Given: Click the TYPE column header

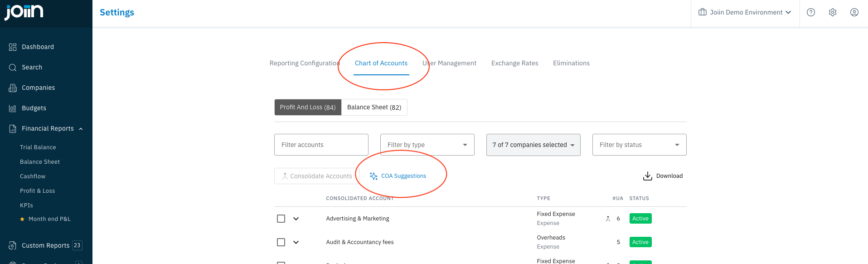Looking at the screenshot, I should pyautogui.click(x=543, y=198).
